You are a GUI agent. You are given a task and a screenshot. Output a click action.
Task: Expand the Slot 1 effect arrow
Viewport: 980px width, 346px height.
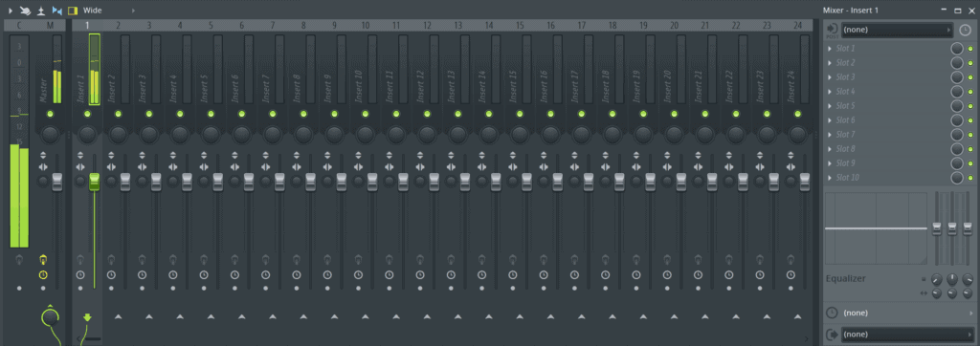point(830,49)
